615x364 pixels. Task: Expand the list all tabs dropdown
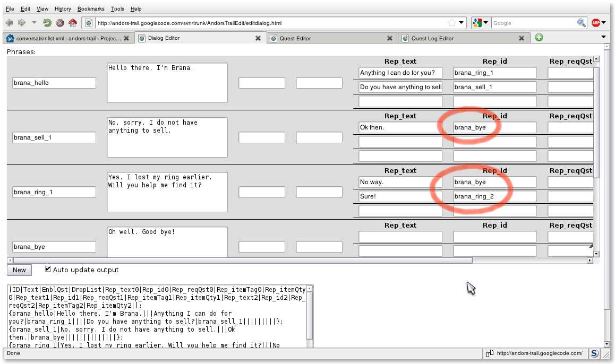click(x=603, y=37)
